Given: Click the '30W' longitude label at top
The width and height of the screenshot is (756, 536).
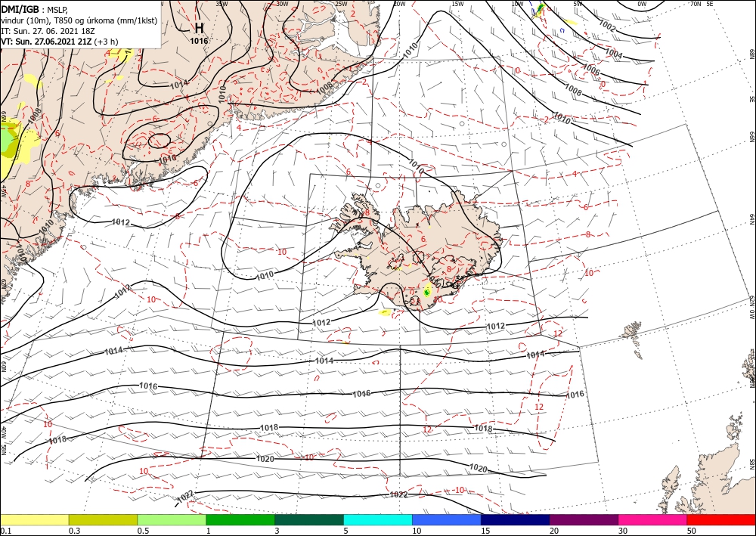Looking at the screenshot, I should click(x=282, y=4).
